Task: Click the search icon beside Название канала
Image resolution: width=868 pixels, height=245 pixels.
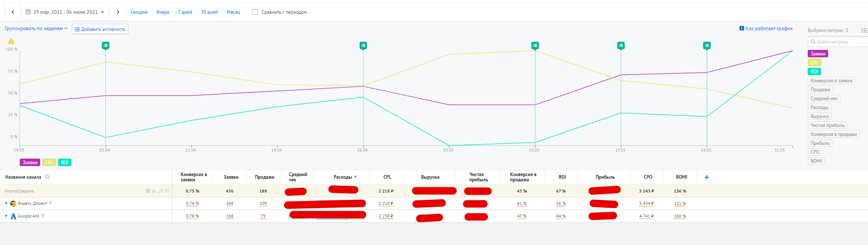Action: pyautogui.click(x=48, y=177)
